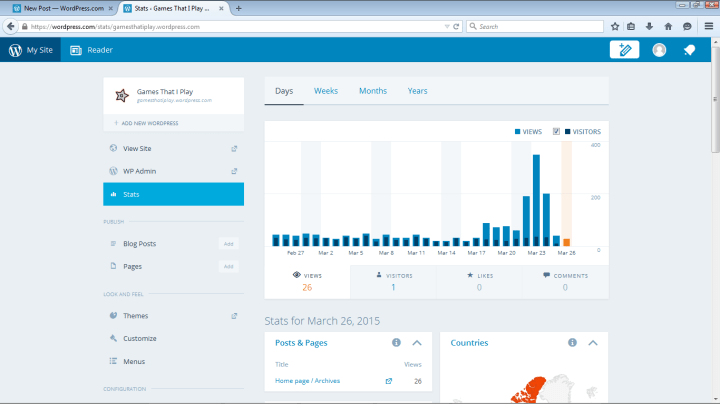Switch to the Years tab
720x404 pixels.
(x=417, y=91)
